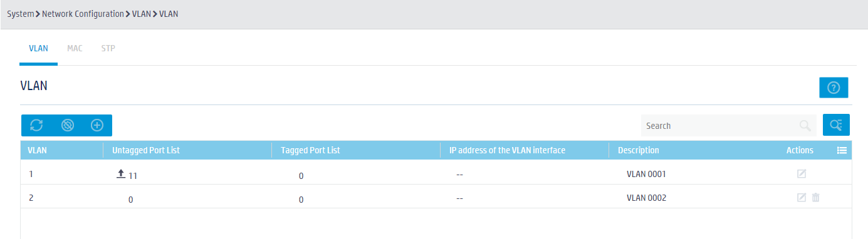Click the add VLAN plus icon

(x=97, y=125)
